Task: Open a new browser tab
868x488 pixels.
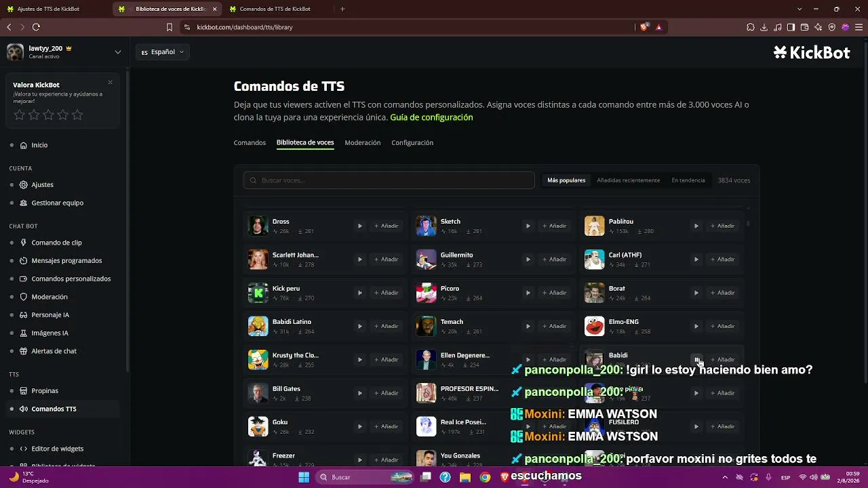Action: (342, 9)
